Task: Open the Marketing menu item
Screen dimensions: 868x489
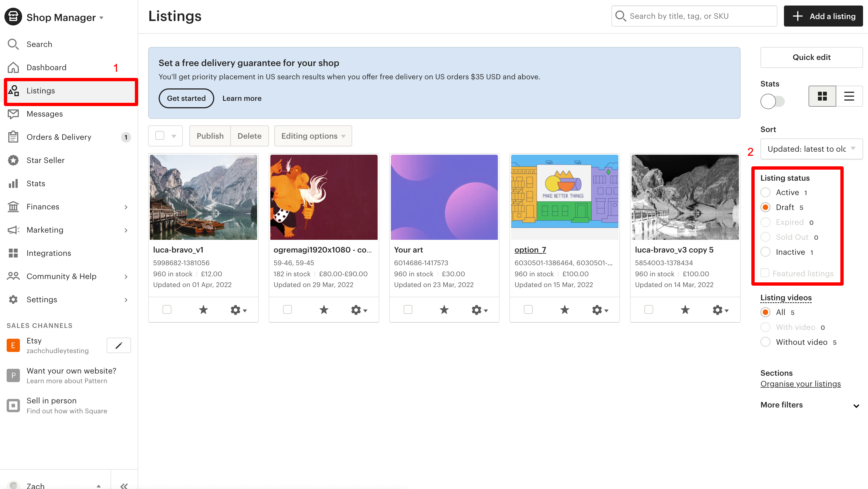Action: [45, 230]
